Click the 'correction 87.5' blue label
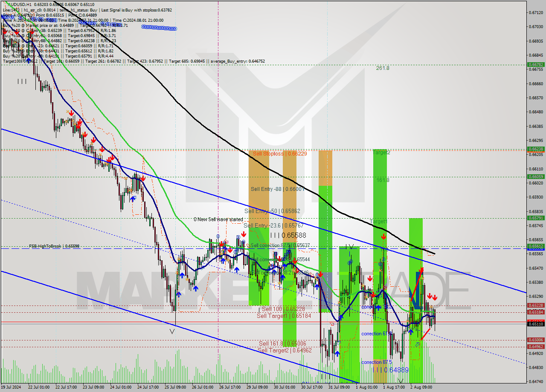 point(376,362)
